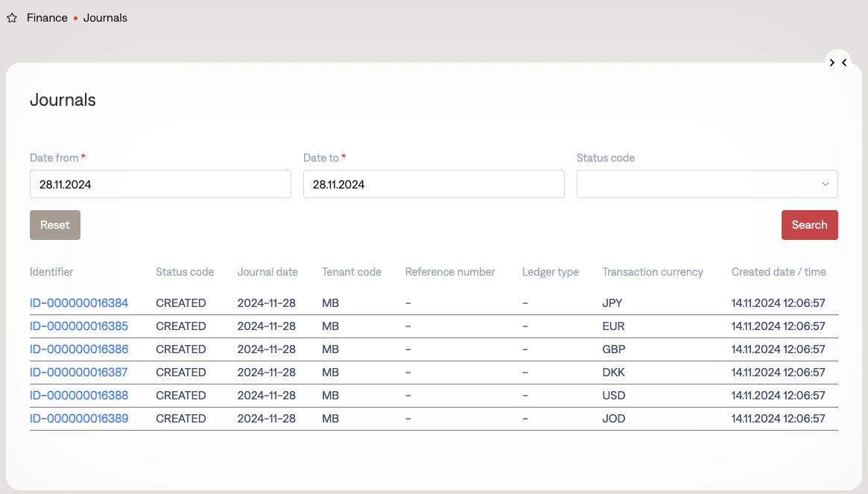Open journal ID-000000016388

tap(79, 396)
